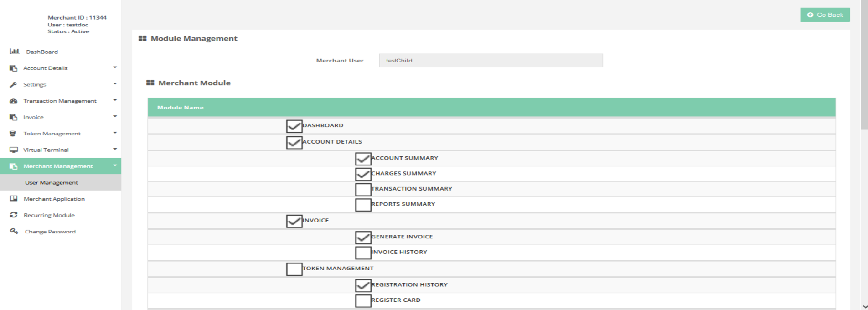
Task: Check the TOKEN MANAGEMENT module checkbox
Action: (294, 269)
